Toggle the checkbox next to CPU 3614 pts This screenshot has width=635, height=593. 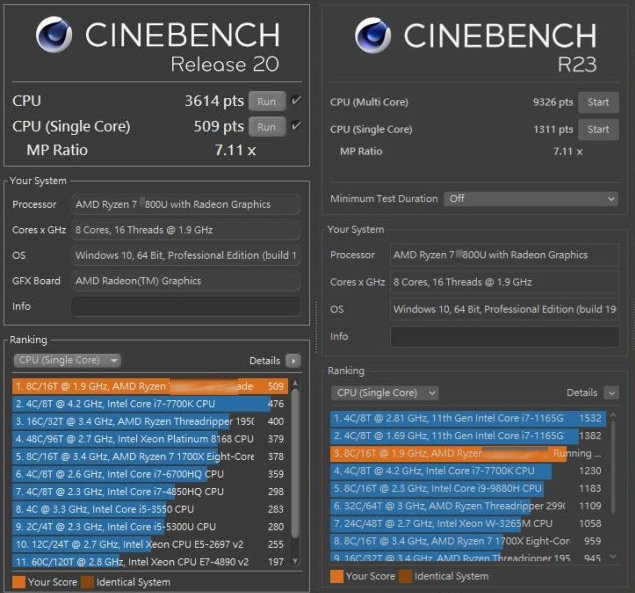click(x=296, y=100)
